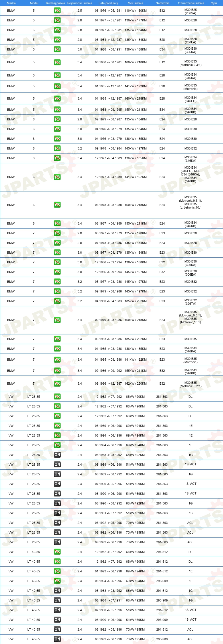Select petrol icon in BMW 5 E34 138kW/188KM row
This screenshot has height=644, width=223.
[57, 49]
